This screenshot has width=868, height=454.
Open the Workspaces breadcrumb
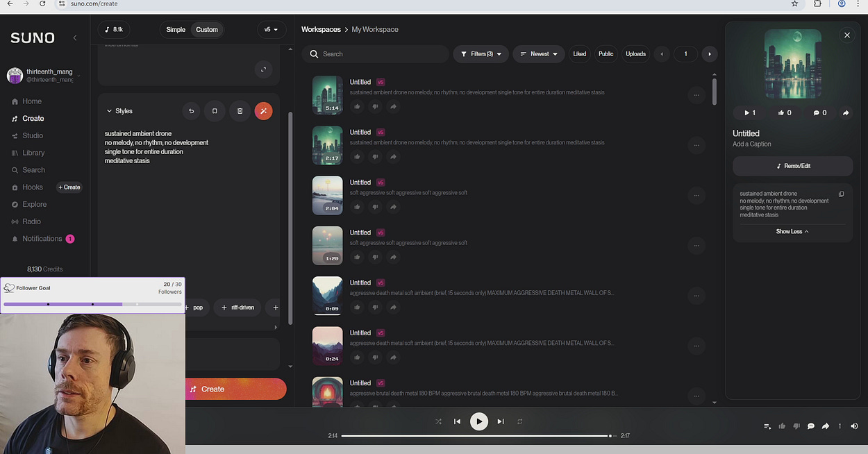click(321, 30)
